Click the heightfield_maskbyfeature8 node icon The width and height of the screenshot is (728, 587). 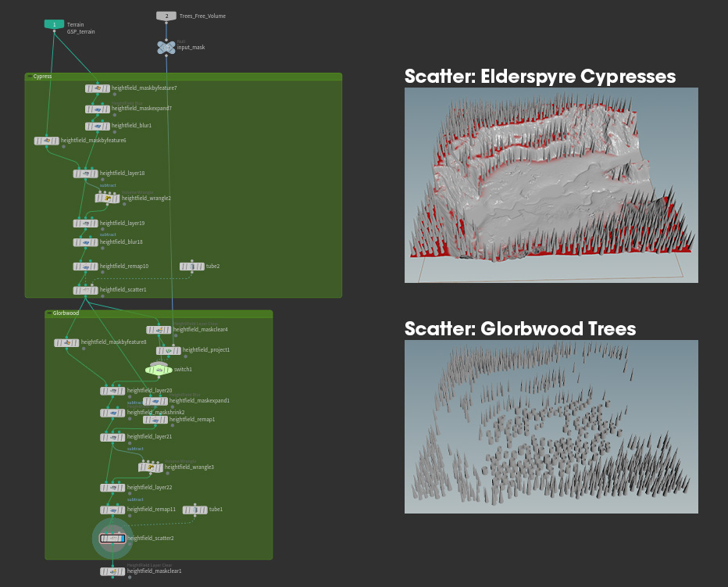66,341
